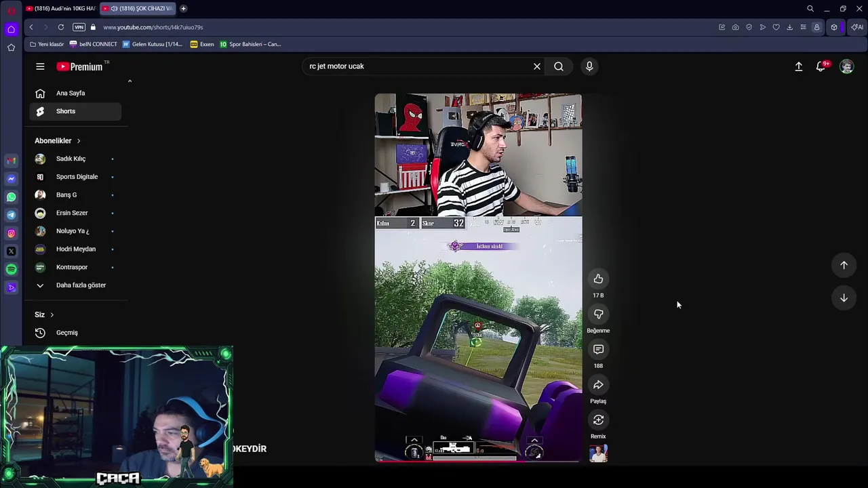Open Kontraspor channel
The image size is (868, 488).
tap(75, 267)
